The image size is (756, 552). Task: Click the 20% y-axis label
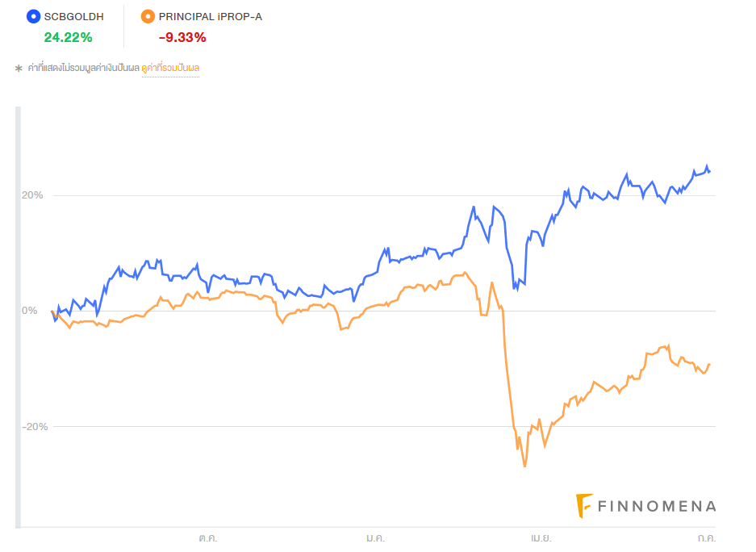click(x=32, y=195)
